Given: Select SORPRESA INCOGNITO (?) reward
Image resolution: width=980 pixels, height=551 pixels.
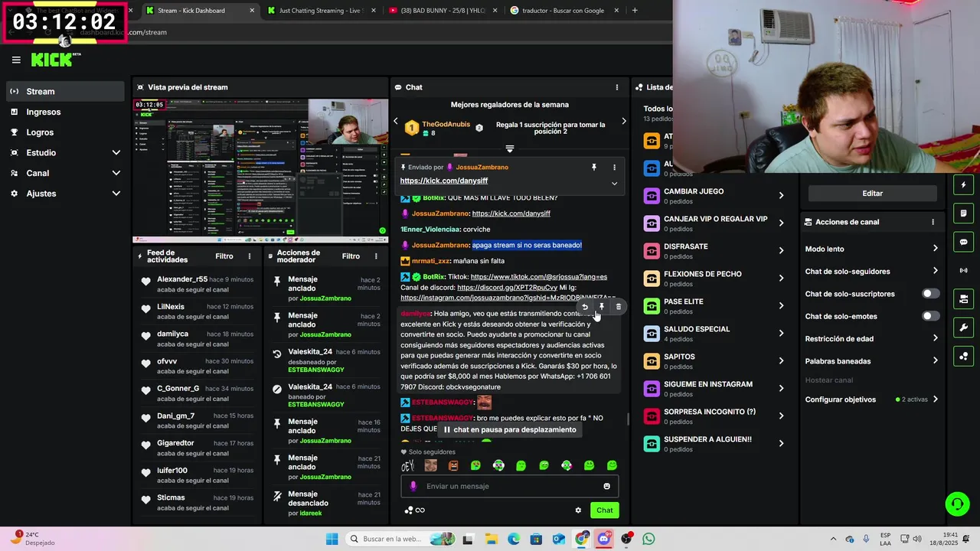Looking at the screenshot, I should [714, 416].
